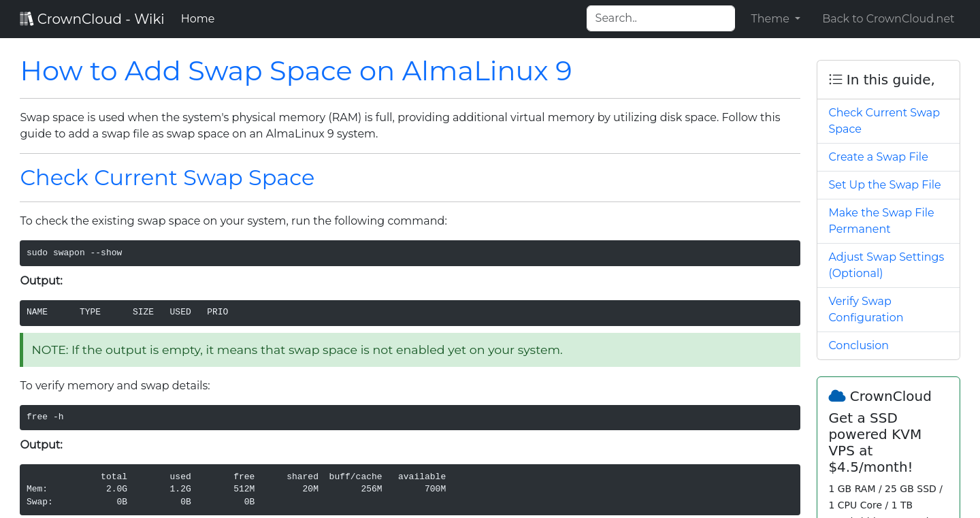Open the 'Check Current Swap Space' heading anchor
The height and width of the screenshot is (518, 980).
coord(167,178)
